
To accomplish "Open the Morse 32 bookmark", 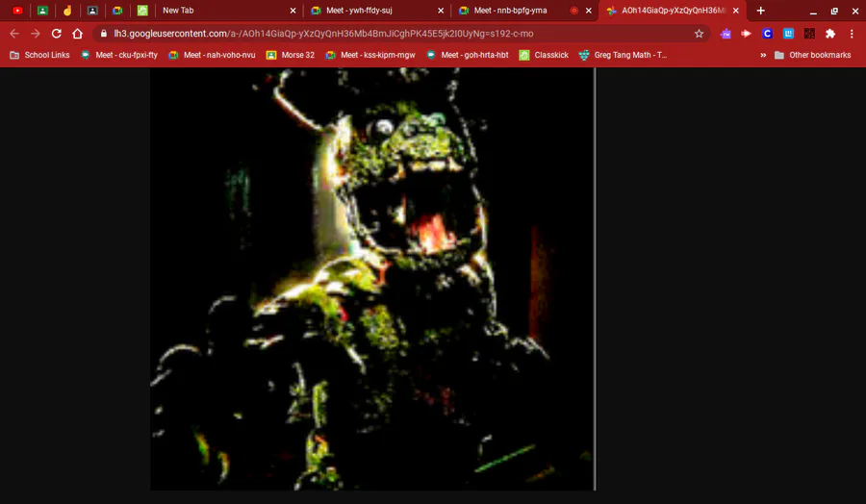I will [291, 55].
